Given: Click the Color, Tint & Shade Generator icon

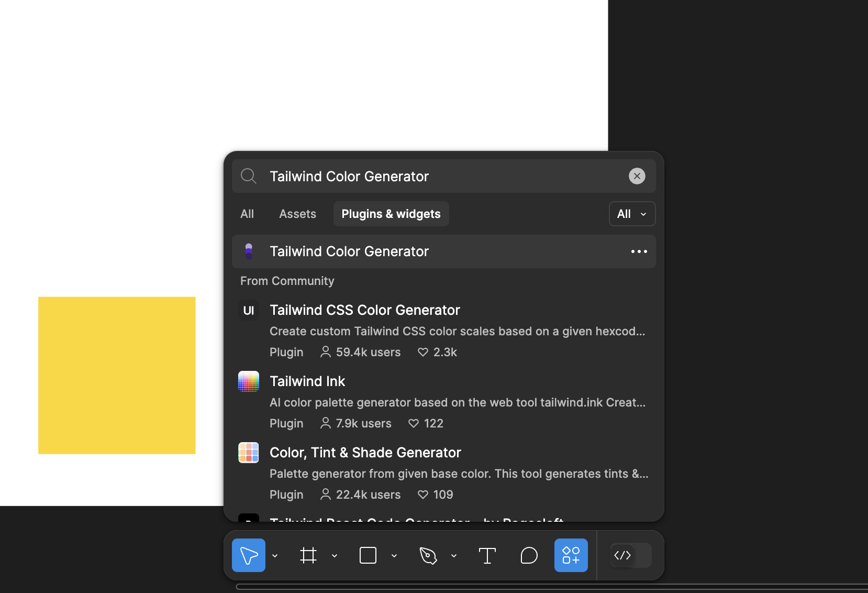Looking at the screenshot, I should click(249, 453).
